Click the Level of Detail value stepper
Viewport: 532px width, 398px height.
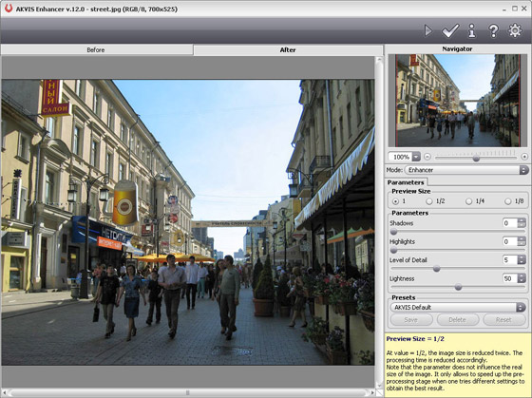pos(522,260)
